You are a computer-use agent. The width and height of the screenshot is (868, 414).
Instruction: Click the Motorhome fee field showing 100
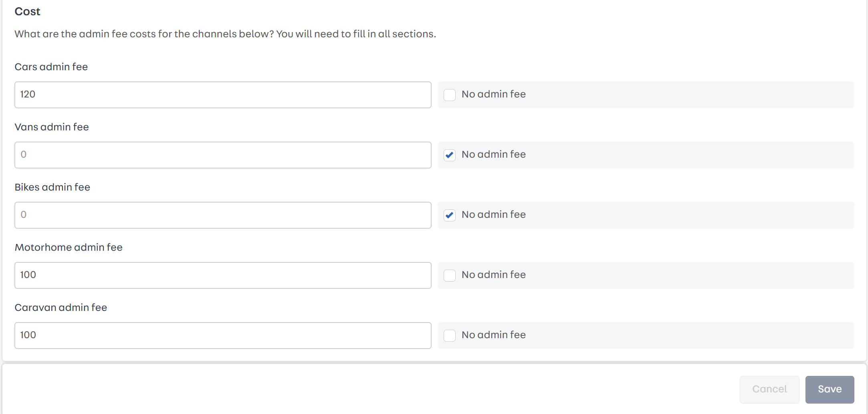coord(223,276)
